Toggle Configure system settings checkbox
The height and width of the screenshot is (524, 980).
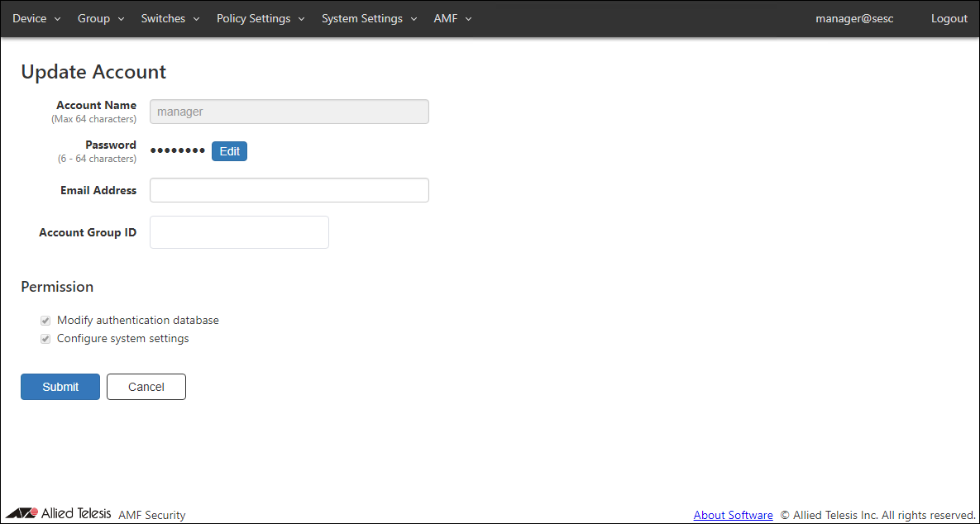pyautogui.click(x=45, y=339)
